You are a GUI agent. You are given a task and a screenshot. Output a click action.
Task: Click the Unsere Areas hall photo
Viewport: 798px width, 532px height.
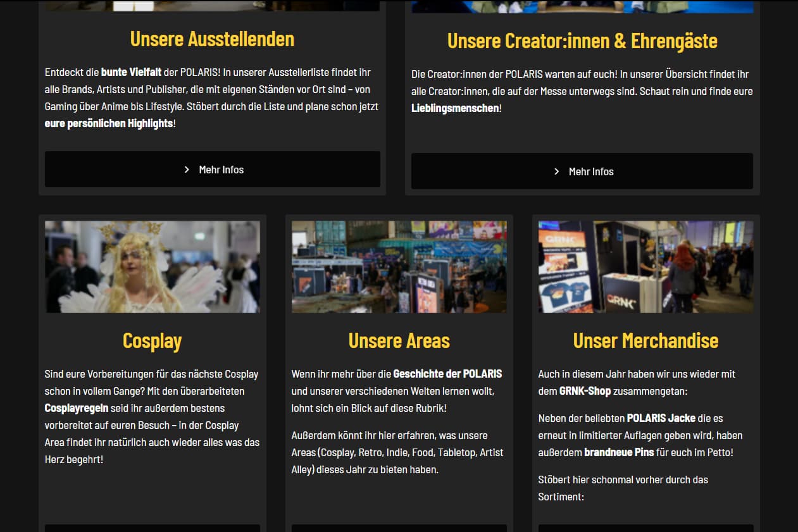coord(399,266)
